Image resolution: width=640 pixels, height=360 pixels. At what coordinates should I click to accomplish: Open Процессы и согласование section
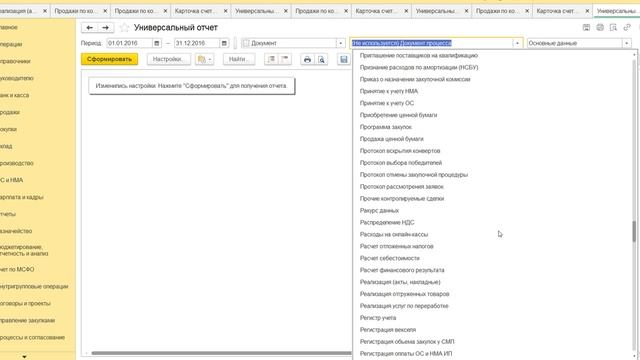[x=33, y=338]
